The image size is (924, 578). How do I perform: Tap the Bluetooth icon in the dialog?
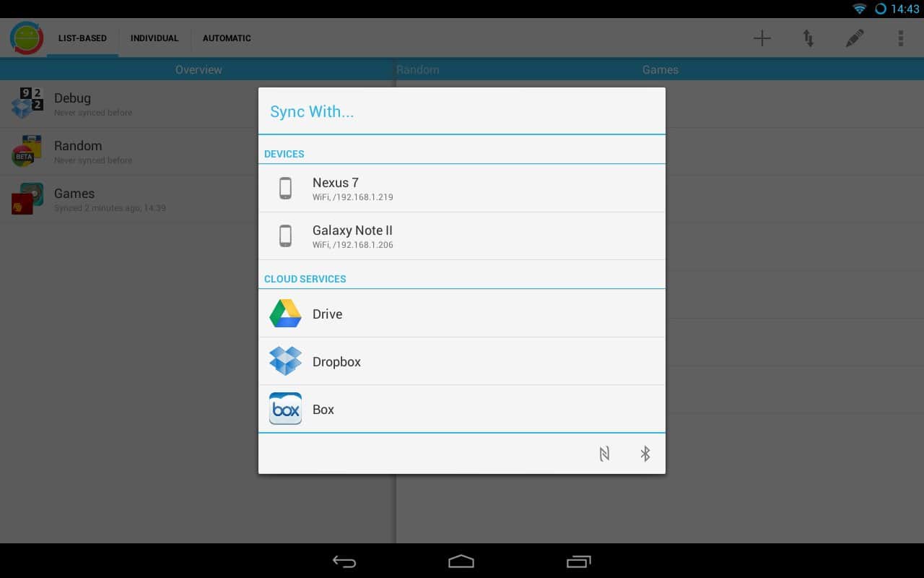tap(645, 454)
